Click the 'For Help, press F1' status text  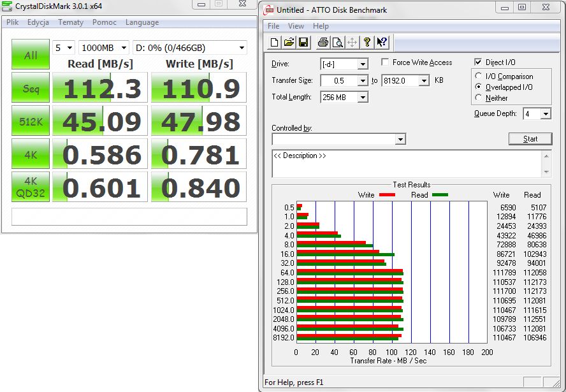(x=294, y=382)
